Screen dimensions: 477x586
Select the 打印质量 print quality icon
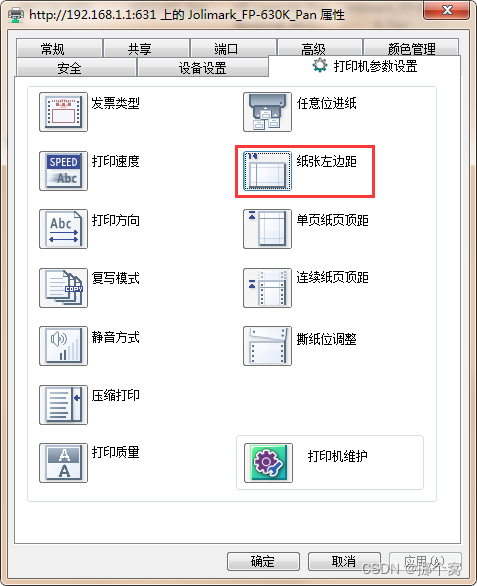[x=64, y=463]
